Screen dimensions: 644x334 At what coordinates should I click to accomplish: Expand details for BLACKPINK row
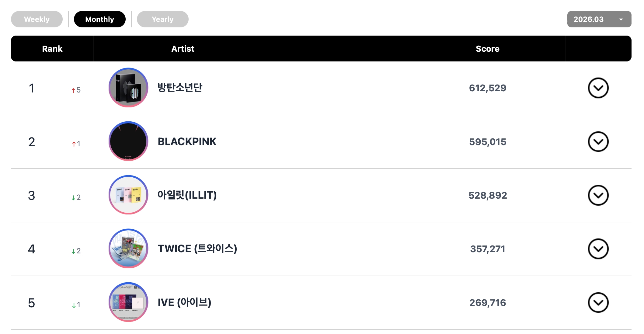click(x=598, y=141)
